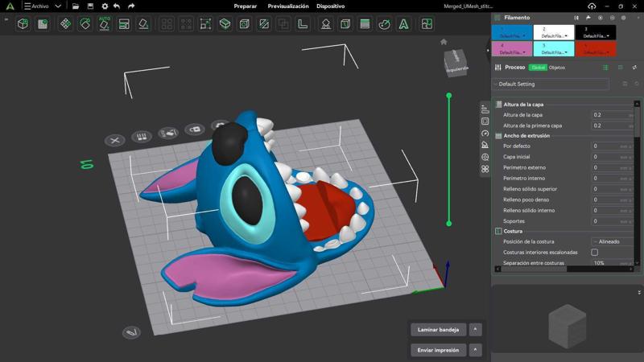Expand the Default Setting preset dropdown
644x362 pixels.
[x=551, y=84]
